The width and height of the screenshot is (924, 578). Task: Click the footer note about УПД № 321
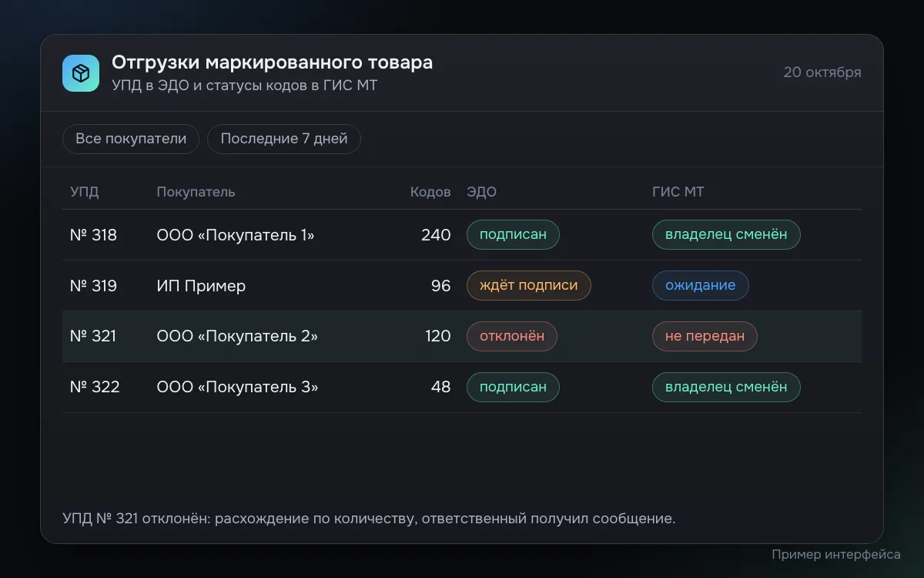(x=369, y=519)
